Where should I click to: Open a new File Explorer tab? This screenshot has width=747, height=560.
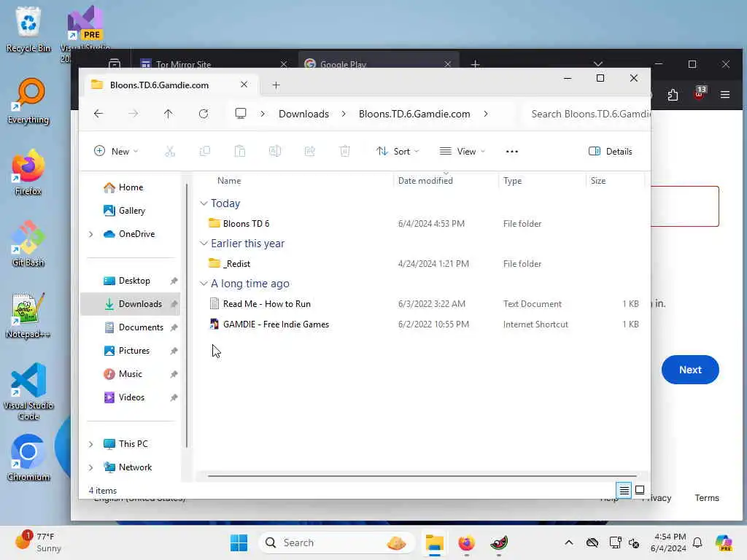click(276, 85)
